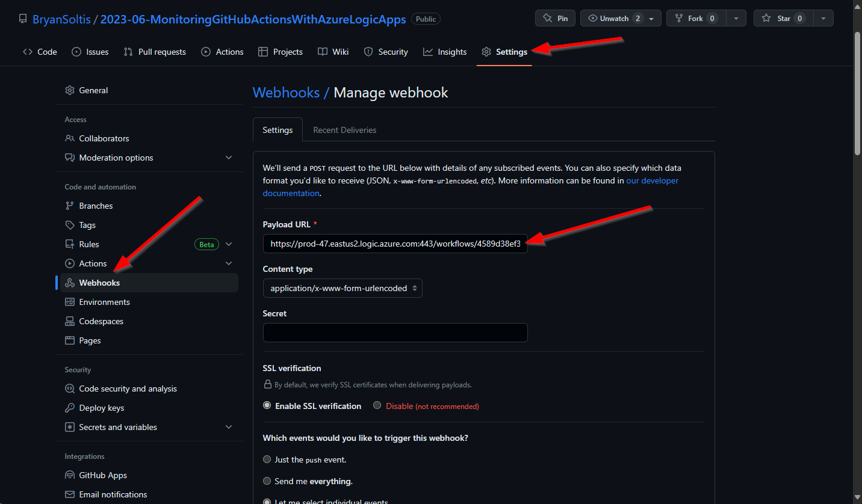The width and height of the screenshot is (862, 504).
Task: Click the Codespaces icon in the sidebar
Action: point(70,321)
